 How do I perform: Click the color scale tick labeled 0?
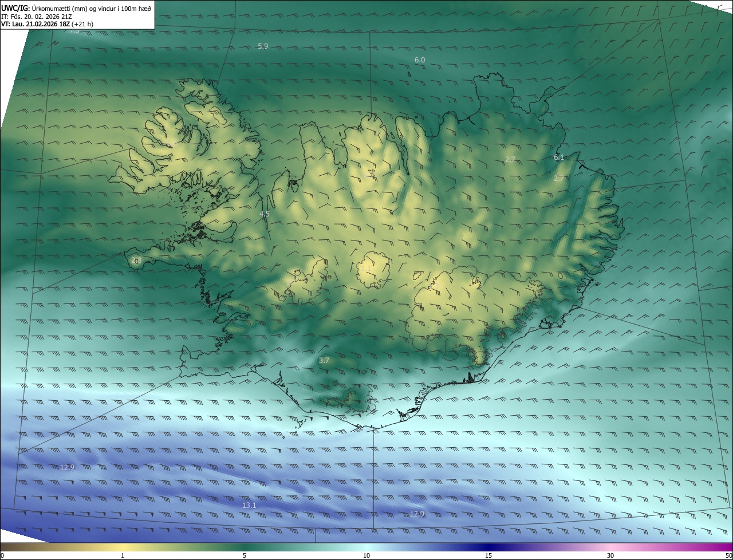2,555
